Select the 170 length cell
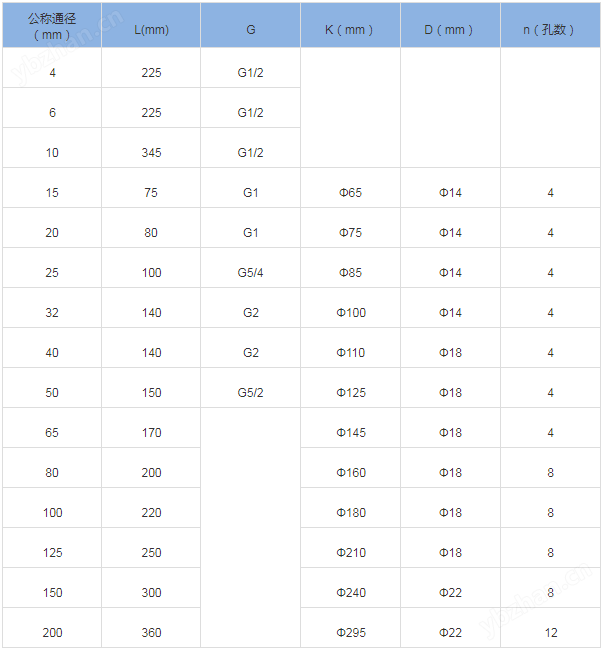This screenshot has width=603, height=651. point(151,432)
